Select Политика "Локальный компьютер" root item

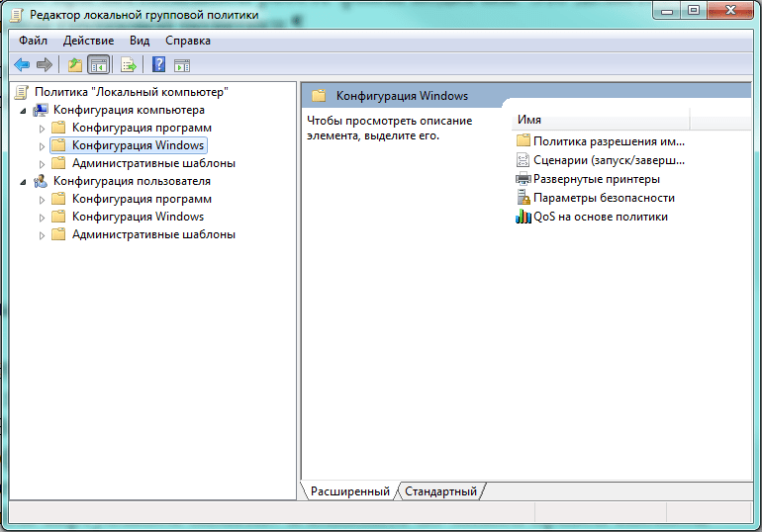pyautogui.click(x=132, y=92)
